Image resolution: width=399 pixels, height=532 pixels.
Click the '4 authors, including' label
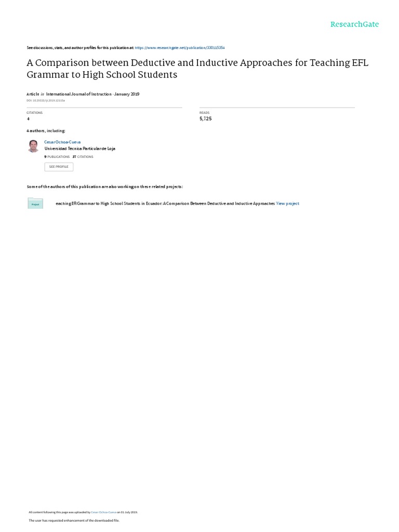[x=46, y=130]
